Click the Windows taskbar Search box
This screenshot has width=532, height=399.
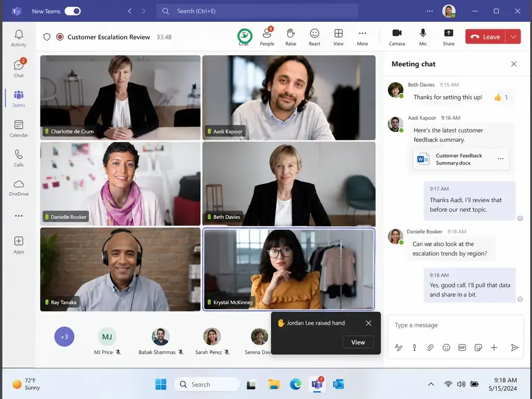[207, 384]
